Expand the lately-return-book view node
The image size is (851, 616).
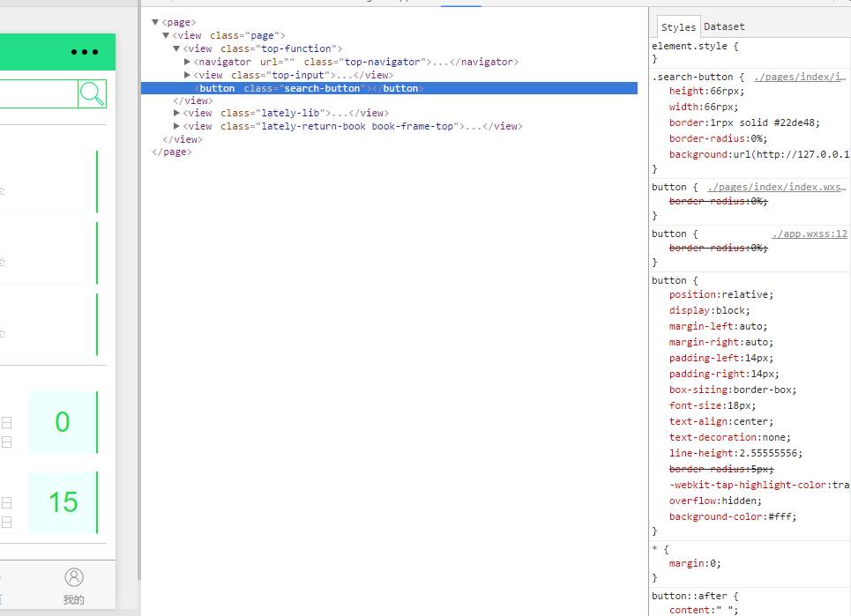176,126
